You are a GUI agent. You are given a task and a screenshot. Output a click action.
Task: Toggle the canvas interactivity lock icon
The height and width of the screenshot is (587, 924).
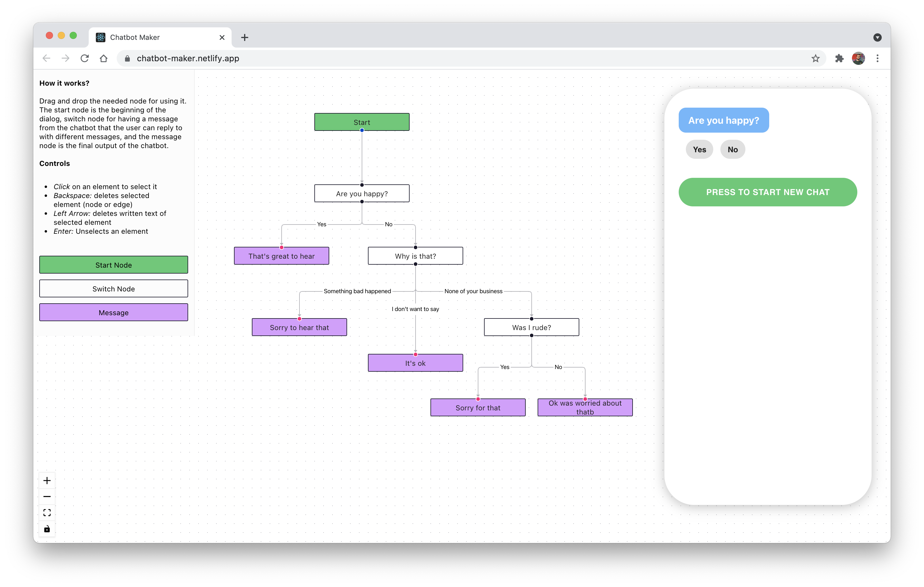(x=47, y=529)
